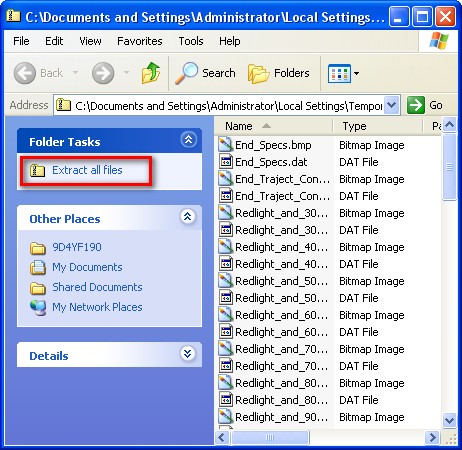This screenshot has width=462, height=450.
Task: Sort by the Type column header
Action: [377, 126]
